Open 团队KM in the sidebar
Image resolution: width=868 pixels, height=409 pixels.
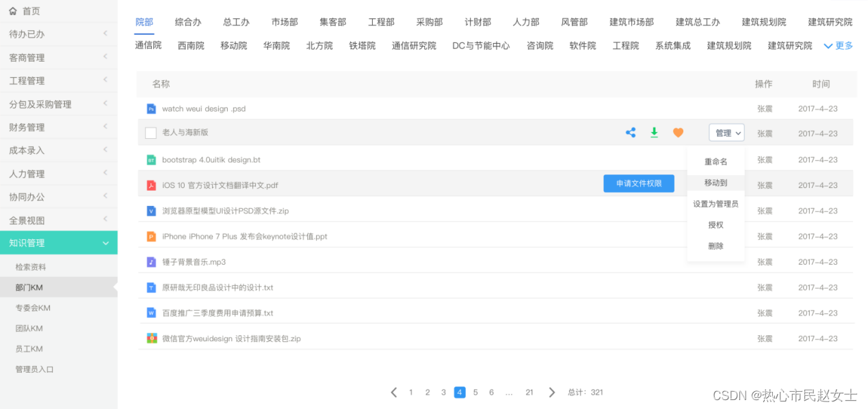point(29,328)
